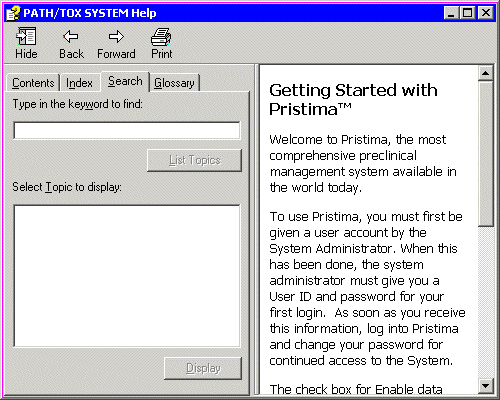This screenshot has width=500, height=400.
Task: Click the text 'Welcome to Pristima, the most'
Action: [x=358, y=139]
